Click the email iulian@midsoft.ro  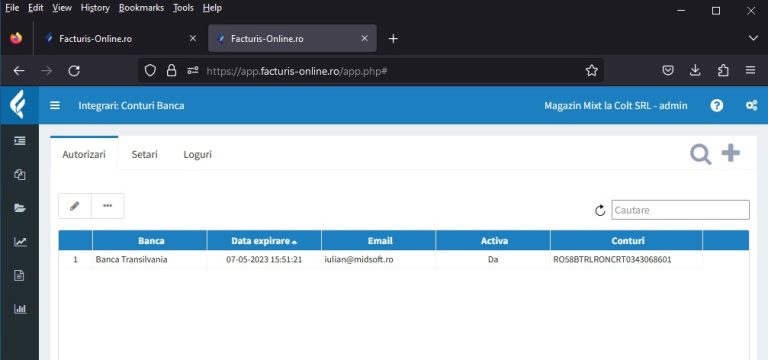[x=359, y=260]
